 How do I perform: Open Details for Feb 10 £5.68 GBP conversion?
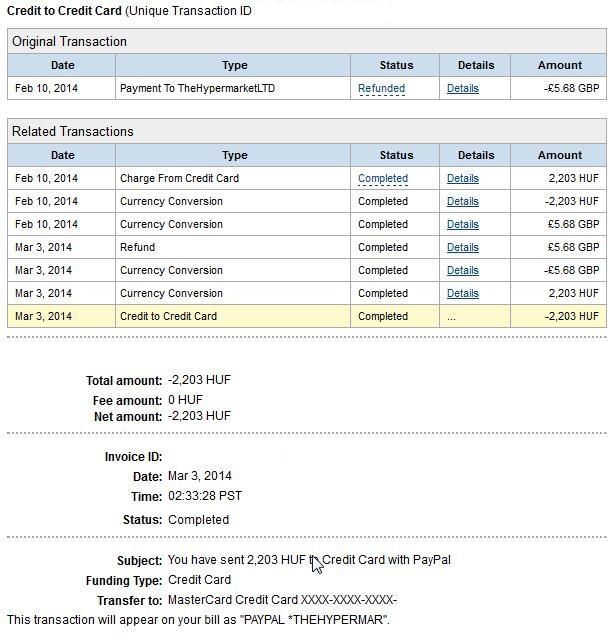[x=462, y=224]
